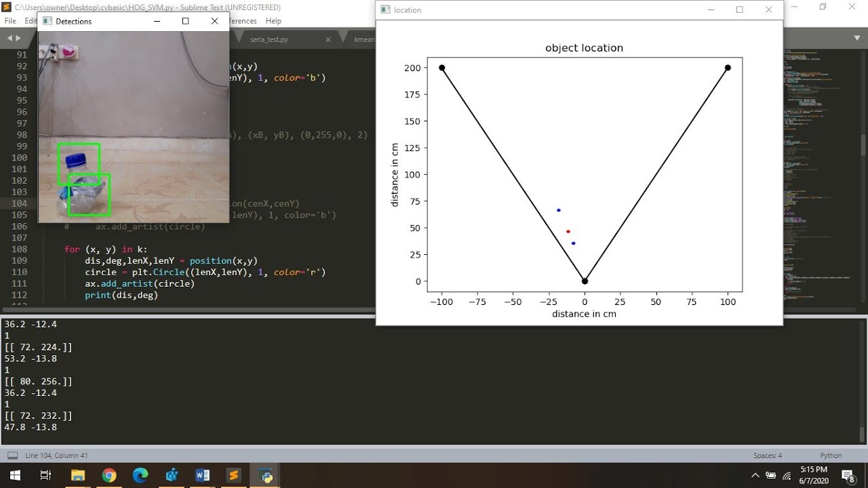Viewport: 868px width, 488px height.
Task: Click the location window title icon
Action: (x=385, y=9)
